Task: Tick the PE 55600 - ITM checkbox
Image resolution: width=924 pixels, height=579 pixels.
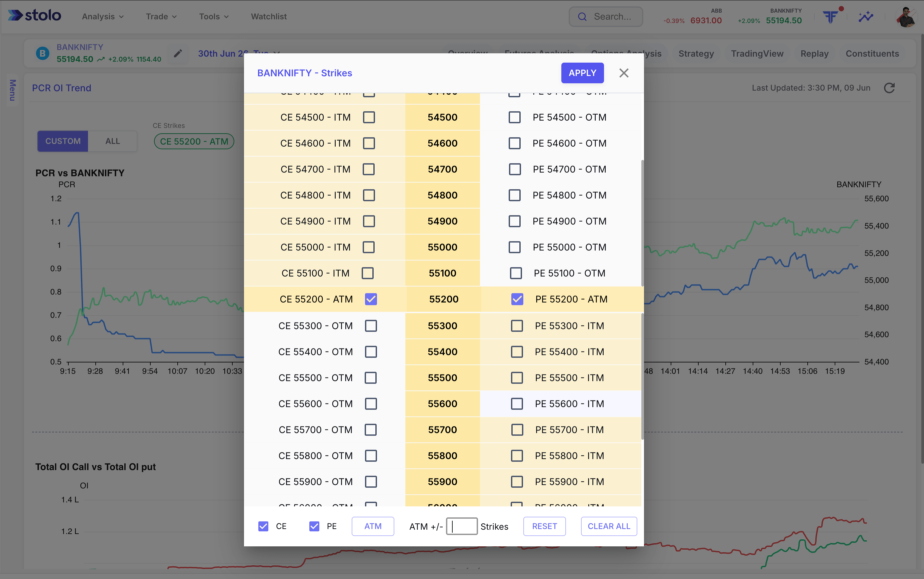Action: pos(517,404)
